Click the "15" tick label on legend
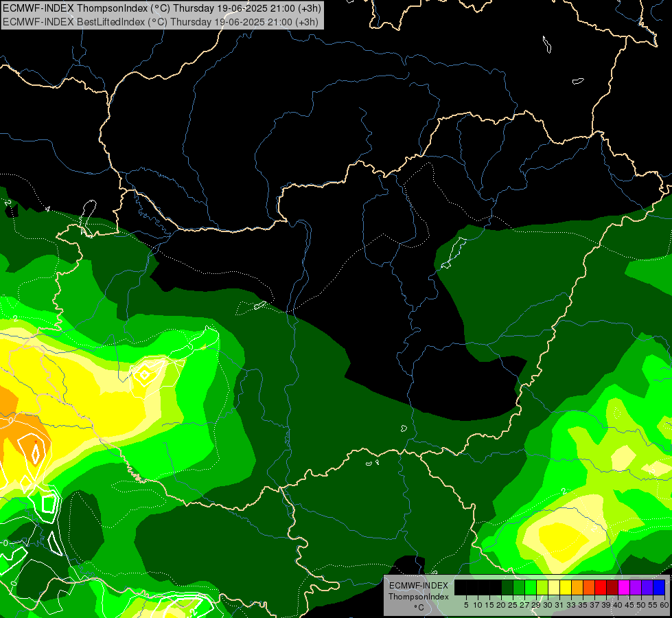Viewport: 672px width, 618px height. point(489,605)
